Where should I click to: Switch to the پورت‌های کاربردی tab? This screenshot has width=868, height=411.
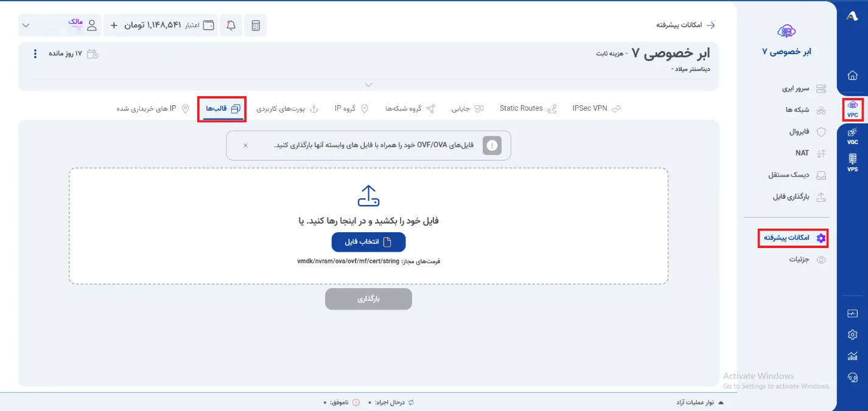tap(287, 108)
